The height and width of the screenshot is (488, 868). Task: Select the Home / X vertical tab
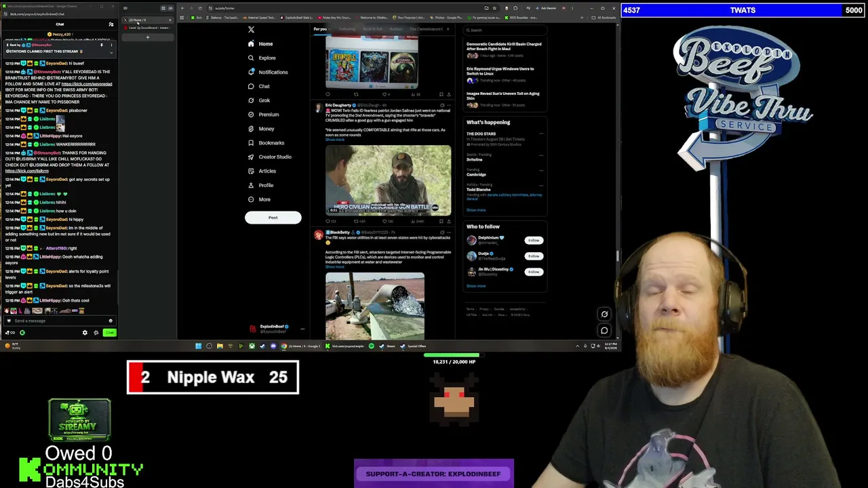click(148, 20)
